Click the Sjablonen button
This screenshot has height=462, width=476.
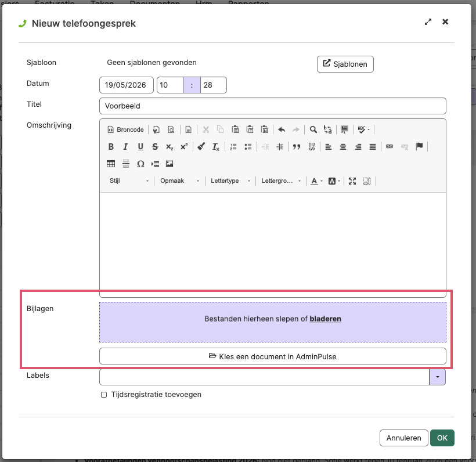pos(345,64)
